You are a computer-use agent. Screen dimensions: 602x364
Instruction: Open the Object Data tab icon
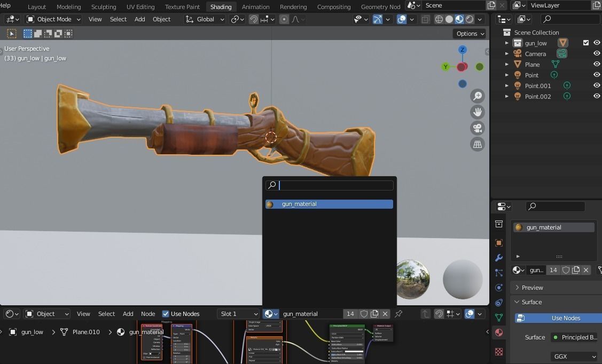[499, 318]
